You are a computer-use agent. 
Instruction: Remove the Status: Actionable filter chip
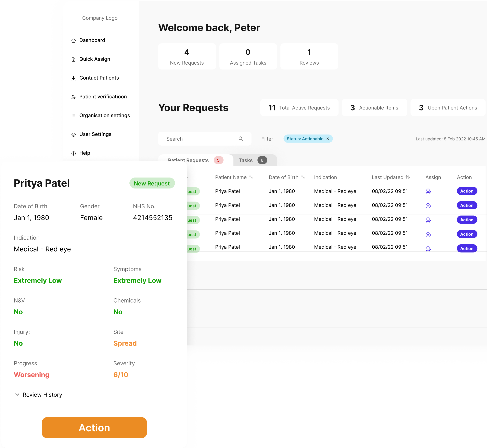(x=328, y=139)
